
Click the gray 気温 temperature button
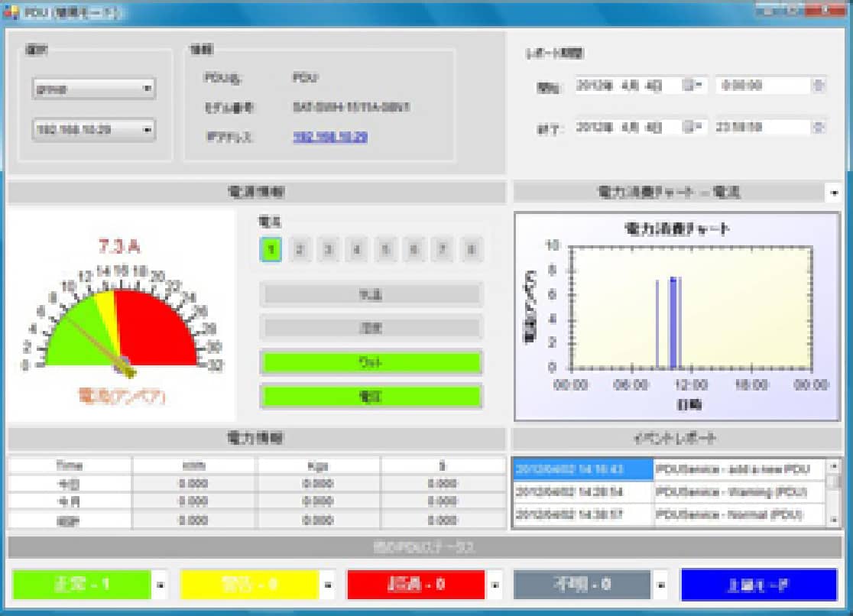click(371, 294)
